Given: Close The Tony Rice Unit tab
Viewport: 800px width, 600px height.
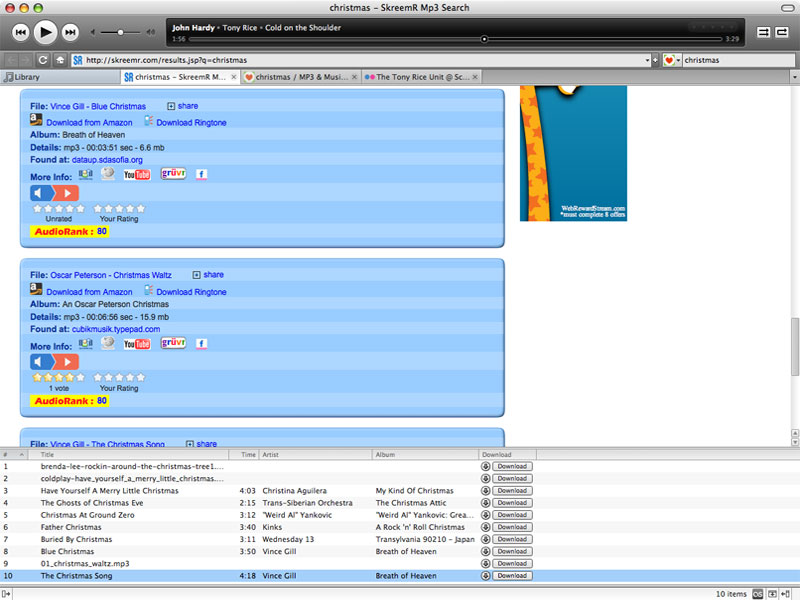Looking at the screenshot, I should (x=475, y=77).
